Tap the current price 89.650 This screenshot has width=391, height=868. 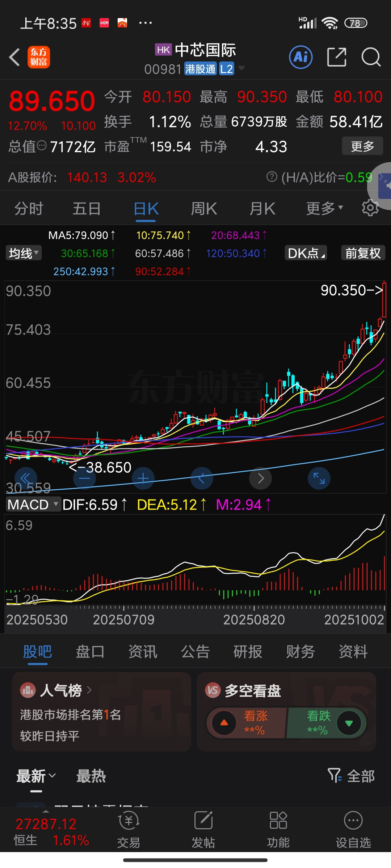52,101
